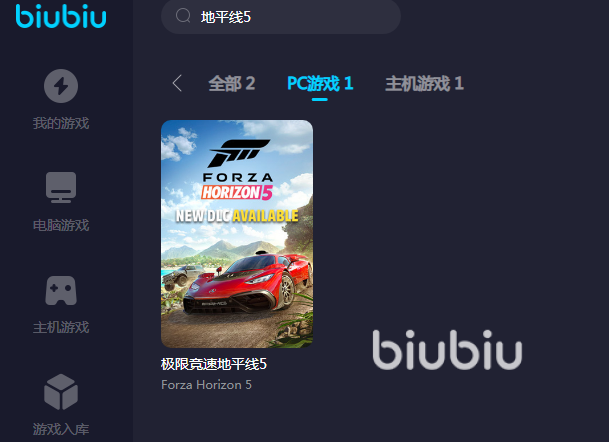Open the Forza Horizon 5 cover thumbnail
Viewport: 609px width, 442px height.
coord(237,234)
